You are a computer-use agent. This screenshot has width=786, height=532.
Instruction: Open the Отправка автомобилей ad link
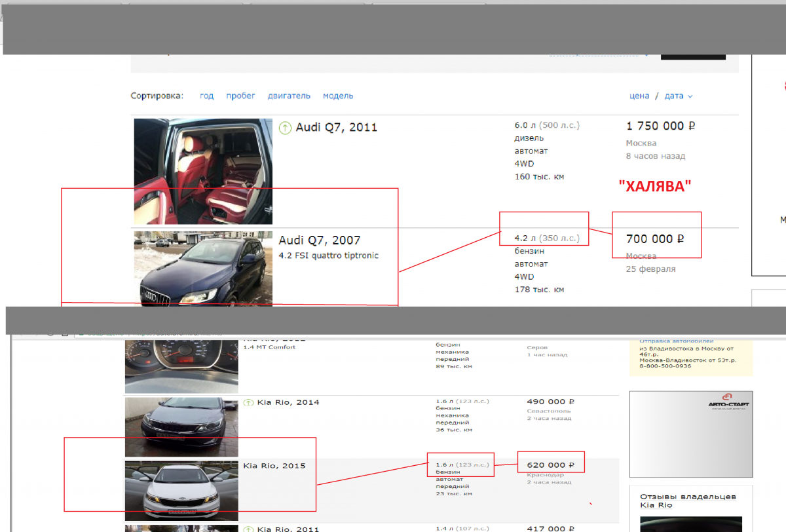676,341
